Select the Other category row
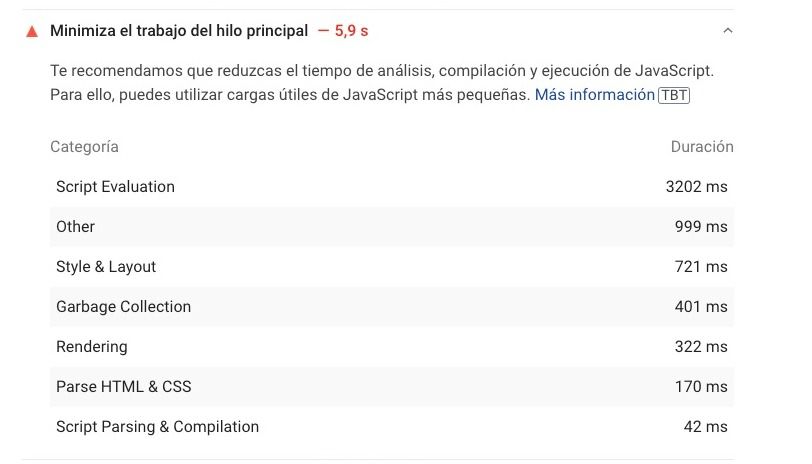 tap(392, 226)
